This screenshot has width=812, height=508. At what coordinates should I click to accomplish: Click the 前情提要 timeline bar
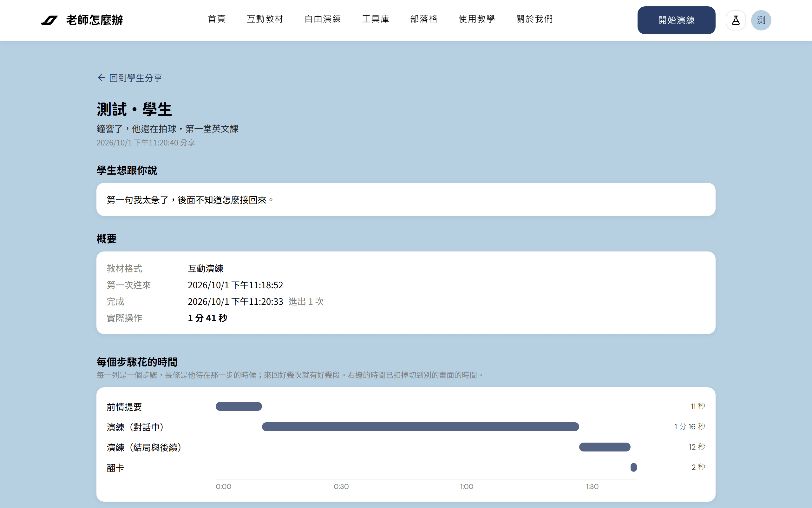coord(239,406)
